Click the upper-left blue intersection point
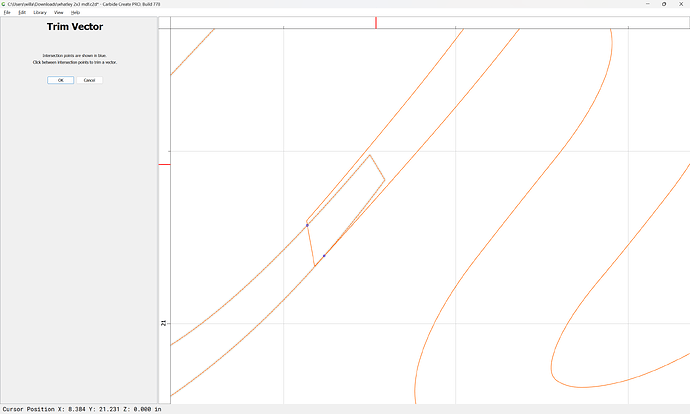The width and height of the screenshot is (690, 414). tap(307, 225)
